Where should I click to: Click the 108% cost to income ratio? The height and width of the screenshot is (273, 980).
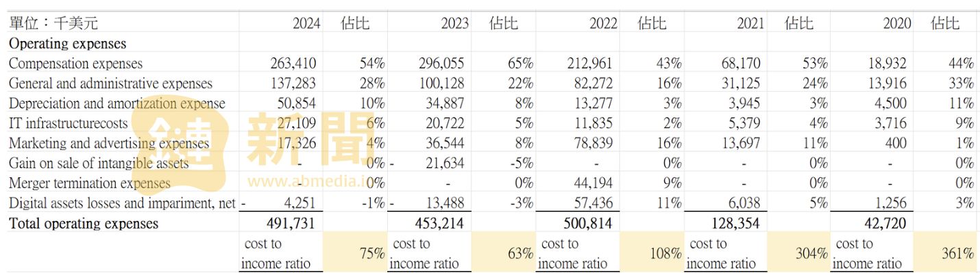[665, 253]
